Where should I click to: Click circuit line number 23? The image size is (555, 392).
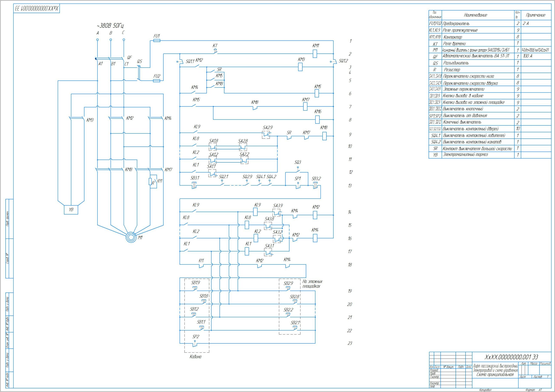(350, 343)
